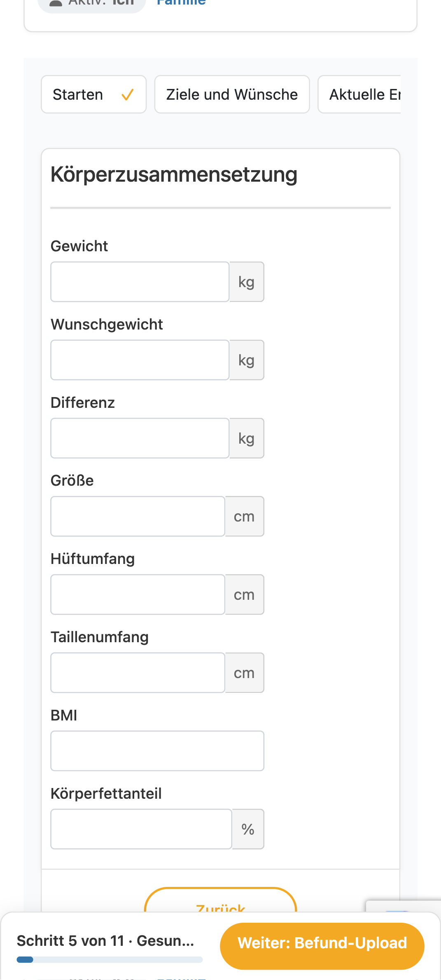The height and width of the screenshot is (980, 441).
Task: Click the Taillenumfang input field
Action: (138, 673)
